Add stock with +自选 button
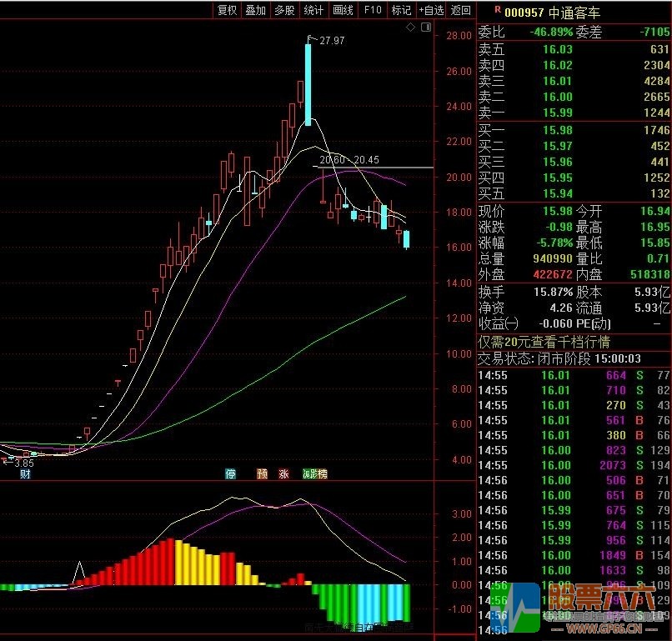This screenshot has height=641, width=672. pyautogui.click(x=431, y=10)
